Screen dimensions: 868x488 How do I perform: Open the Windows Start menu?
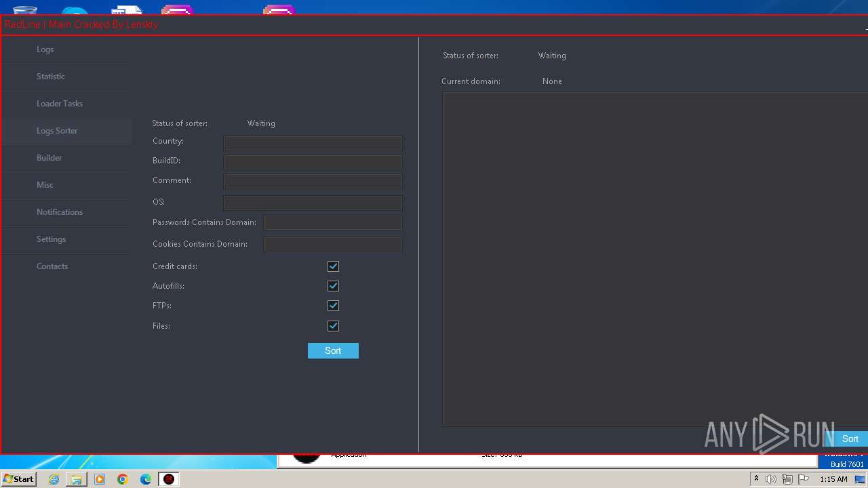pos(19,479)
